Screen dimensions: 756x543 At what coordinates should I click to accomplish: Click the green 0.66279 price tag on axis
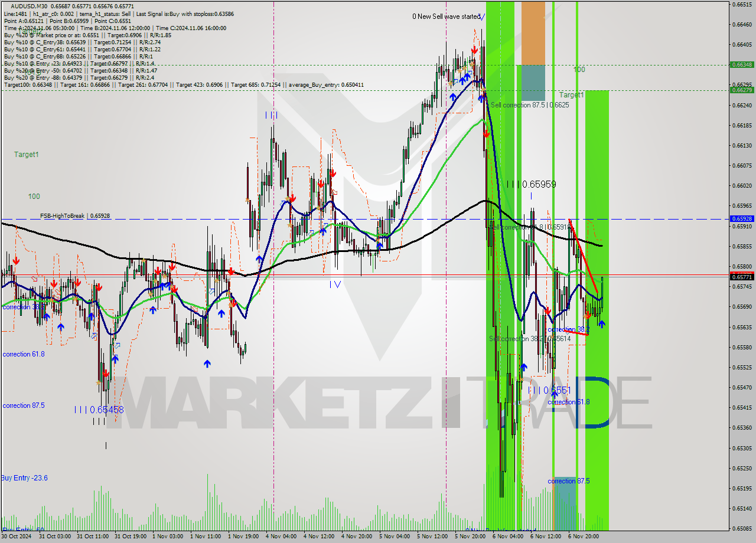pyautogui.click(x=742, y=90)
